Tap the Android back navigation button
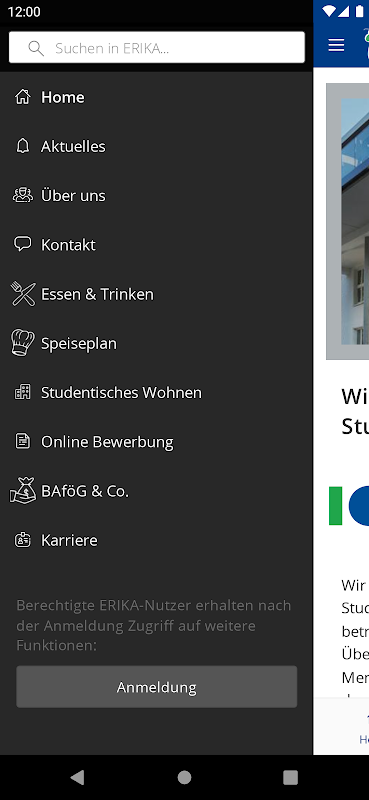The height and width of the screenshot is (800, 369). (x=77, y=777)
